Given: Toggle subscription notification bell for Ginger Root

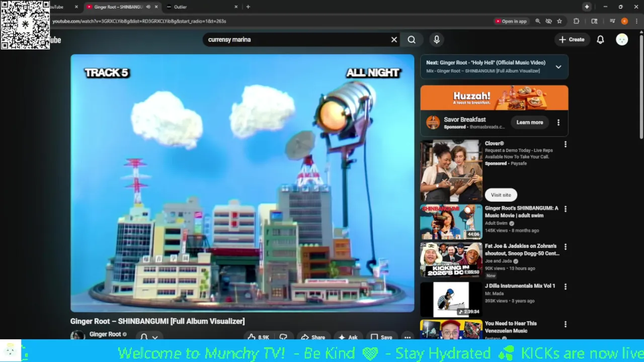Looking at the screenshot, I should pyautogui.click(x=149, y=337).
